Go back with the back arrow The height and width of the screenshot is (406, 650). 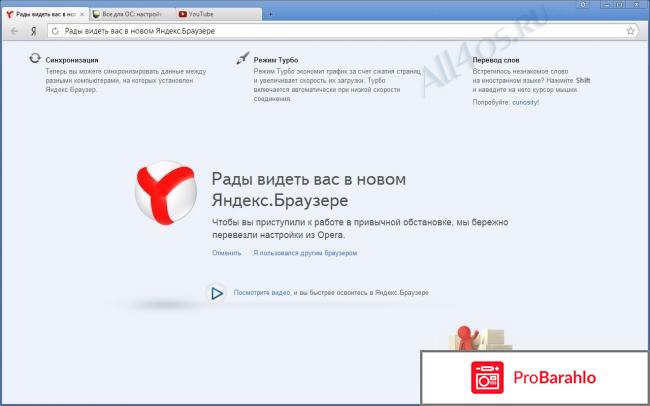tap(15, 31)
